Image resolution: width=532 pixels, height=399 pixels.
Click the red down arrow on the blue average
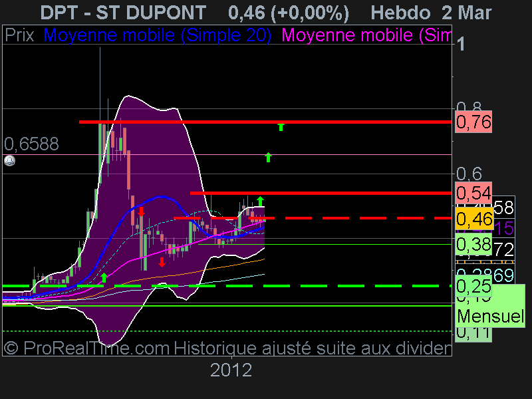click(141, 212)
